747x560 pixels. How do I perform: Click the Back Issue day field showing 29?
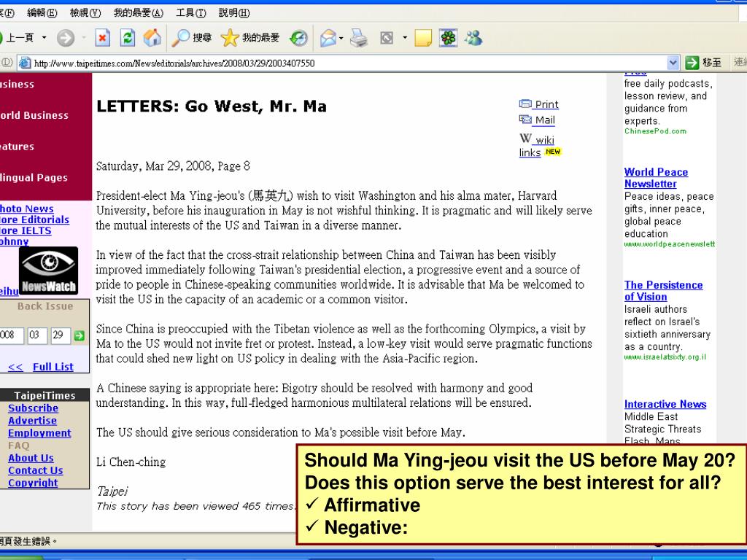pyautogui.click(x=61, y=335)
